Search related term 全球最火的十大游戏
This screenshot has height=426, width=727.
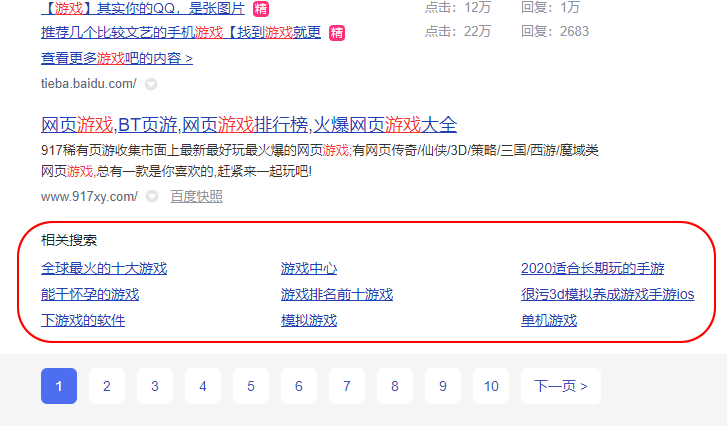[x=104, y=268]
